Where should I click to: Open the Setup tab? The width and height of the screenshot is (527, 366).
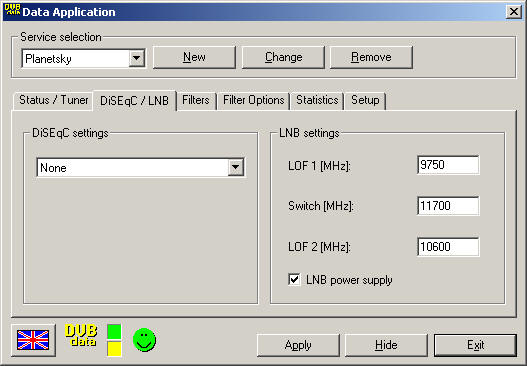coord(365,100)
